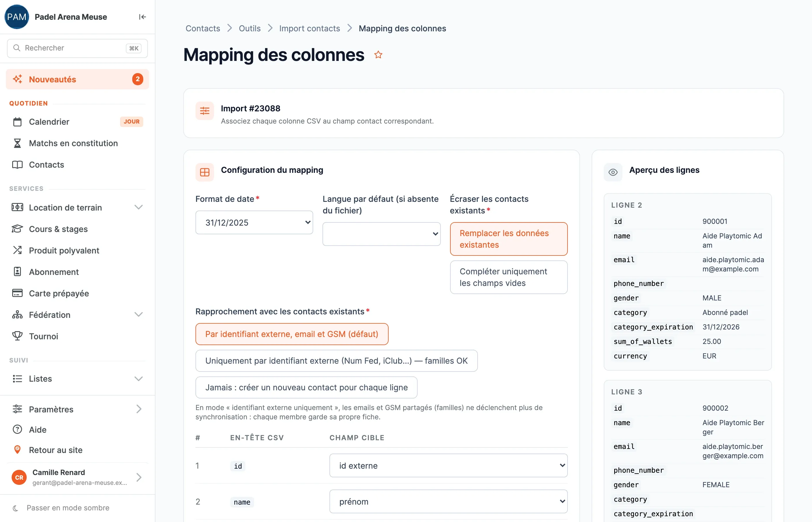Choose Par identifiant externe, email et GSM
Screen dimensions: 812x522
(292, 334)
